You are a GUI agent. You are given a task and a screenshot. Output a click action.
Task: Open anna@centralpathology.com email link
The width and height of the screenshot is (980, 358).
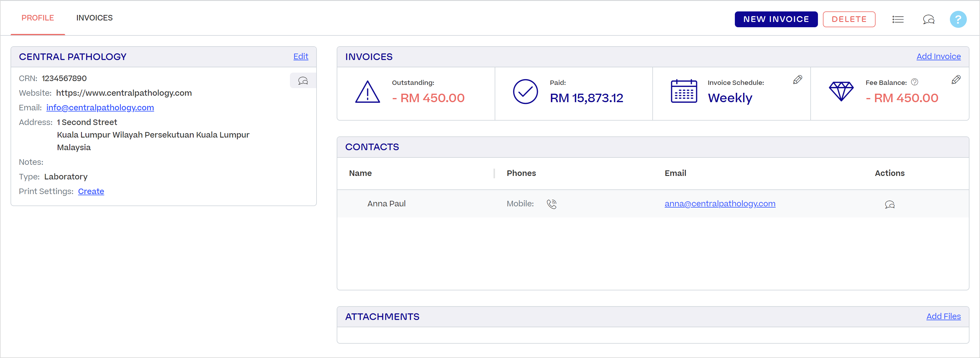point(720,204)
